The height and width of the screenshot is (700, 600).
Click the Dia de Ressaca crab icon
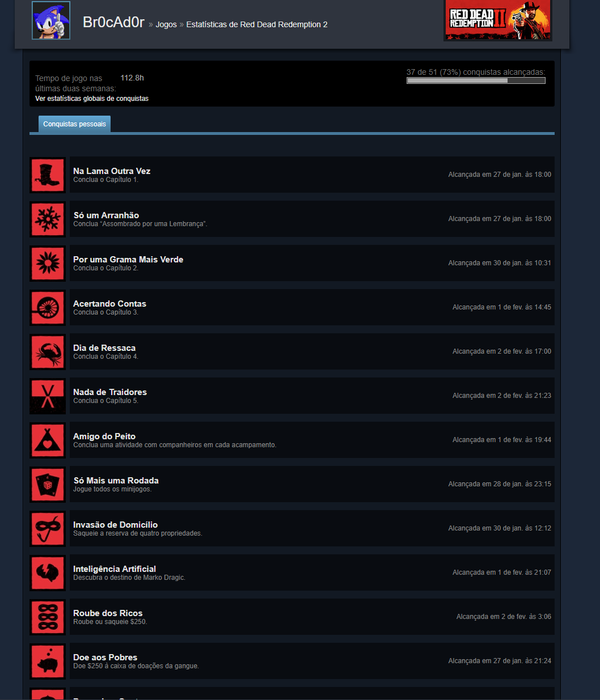pos(47,351)
